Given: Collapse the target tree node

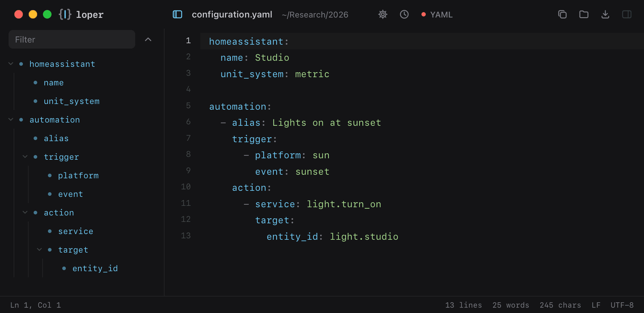Looking at the screenshot, I should pos(39,250).
